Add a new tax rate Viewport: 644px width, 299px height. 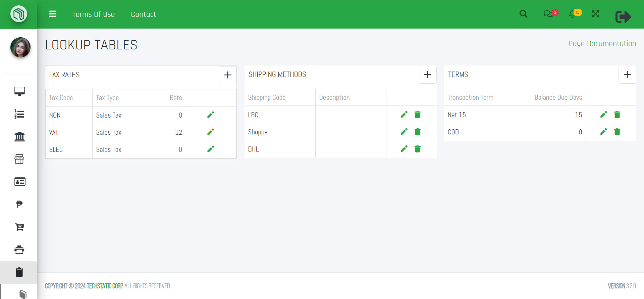click(227, 75)
